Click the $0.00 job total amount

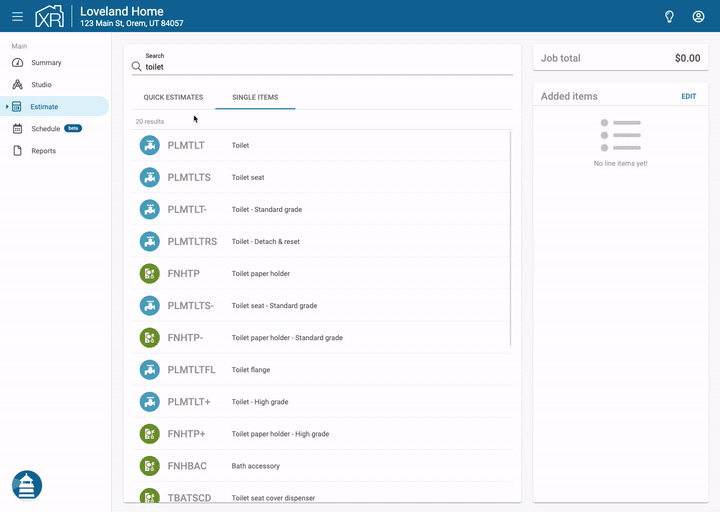(x=687, y=58)
